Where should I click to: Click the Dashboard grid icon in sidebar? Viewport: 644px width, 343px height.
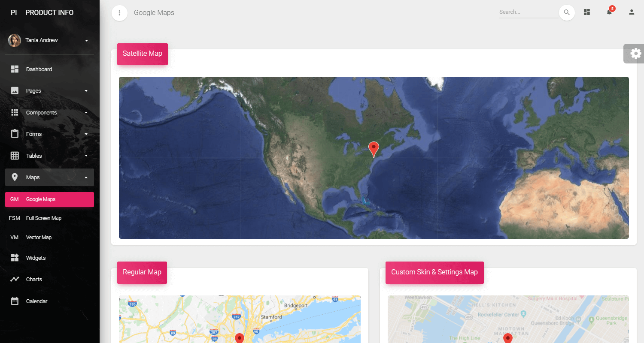(x=15, y=69)
